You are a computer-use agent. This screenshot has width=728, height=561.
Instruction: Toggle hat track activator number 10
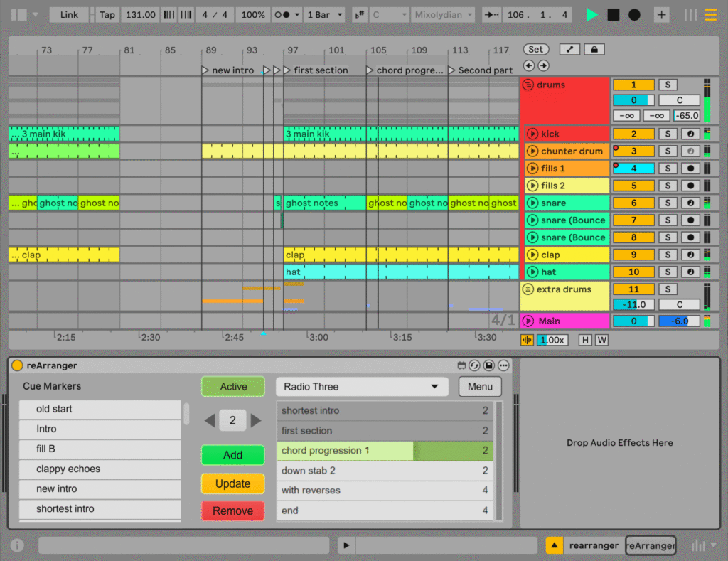pyautogui.click(x=633, y=272)
